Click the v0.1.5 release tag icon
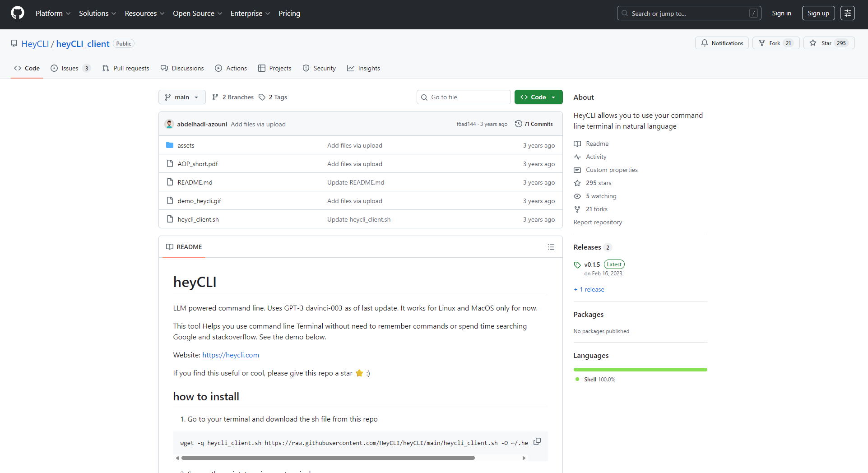 577,265
